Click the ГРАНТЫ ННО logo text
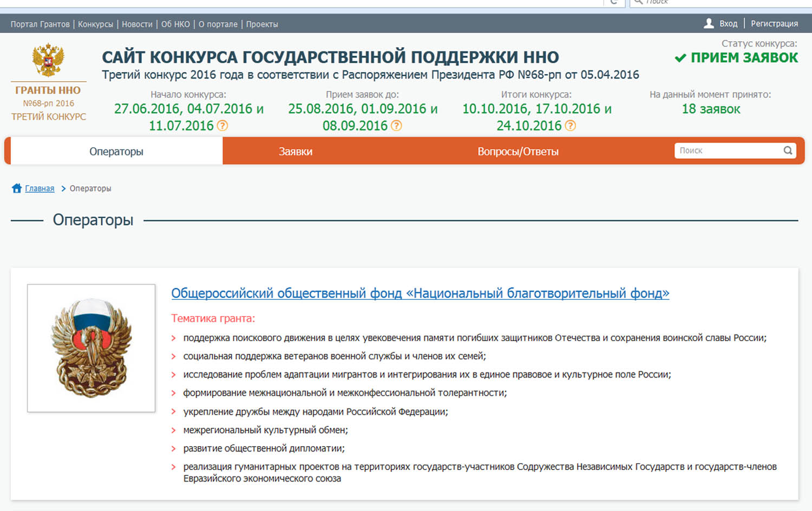The width and height of the screenshot is (812, 511). [48, 90]
